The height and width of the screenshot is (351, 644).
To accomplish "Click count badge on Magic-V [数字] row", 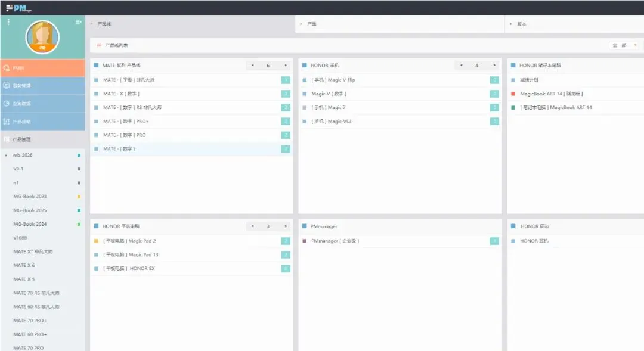I will point(494,94).
